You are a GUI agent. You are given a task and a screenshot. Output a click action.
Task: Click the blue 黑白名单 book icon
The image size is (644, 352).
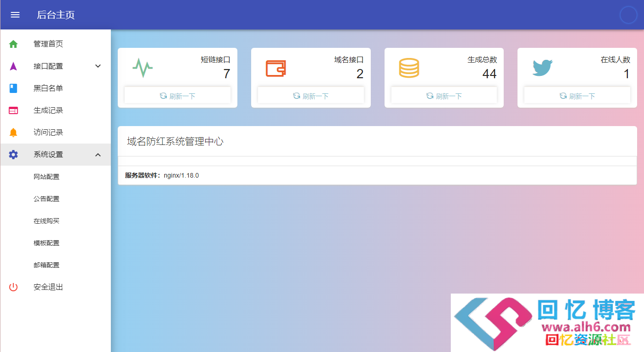[x=13, y=88]
